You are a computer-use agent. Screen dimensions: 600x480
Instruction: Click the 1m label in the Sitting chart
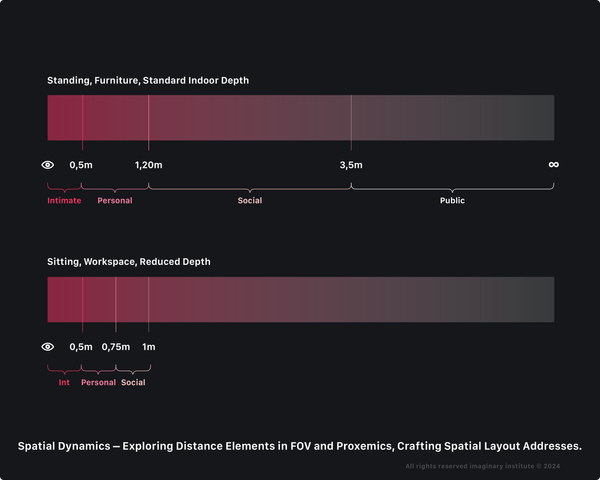click(149, 347)
